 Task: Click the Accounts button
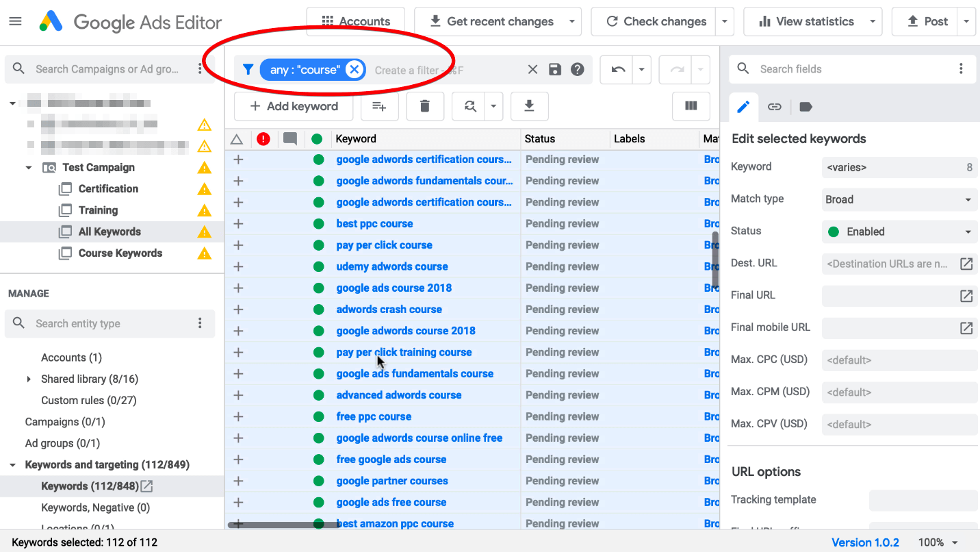[356, 21]
